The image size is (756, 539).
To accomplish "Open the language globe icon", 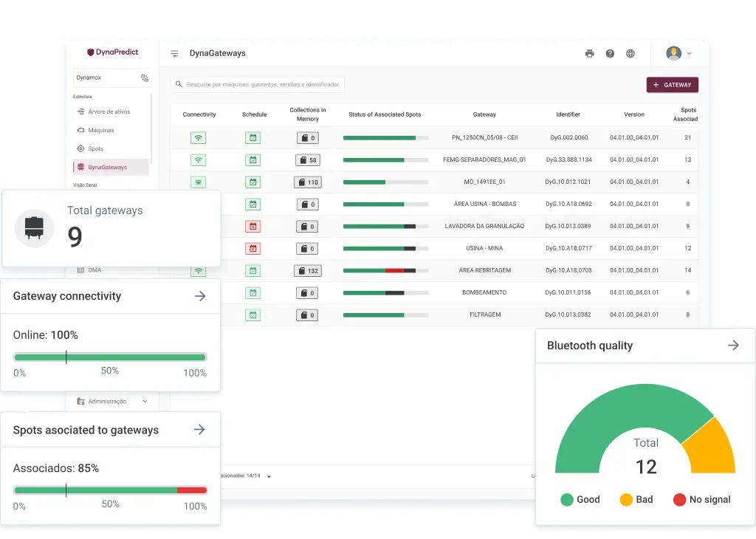I will 630,53.
